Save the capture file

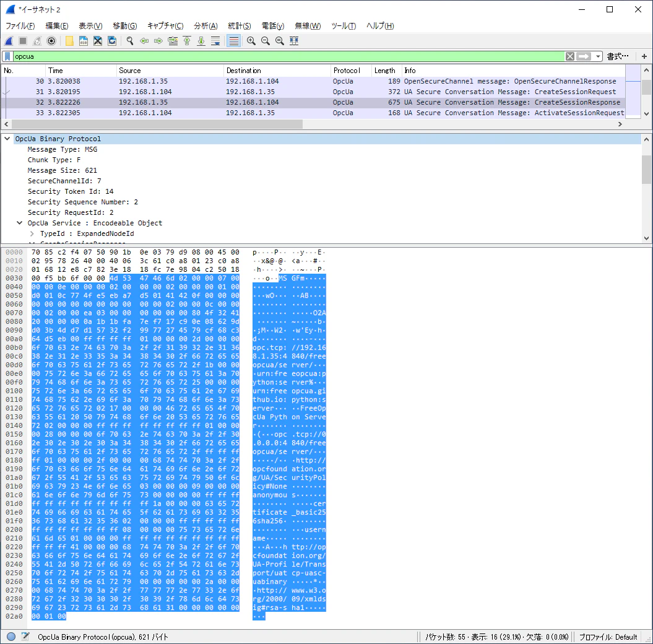point(84,41)
